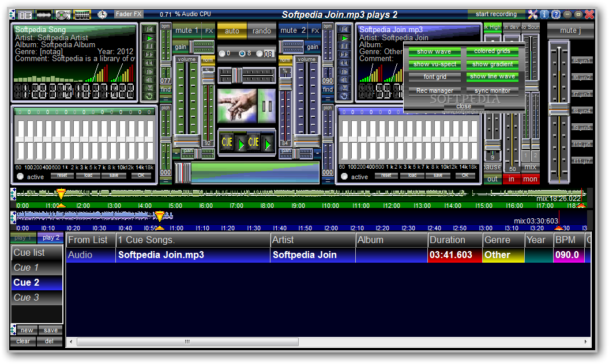Viewport: 609px width, 364px height.
Task: Toggle the 'show line wave' option
Action: coord(492,77)
